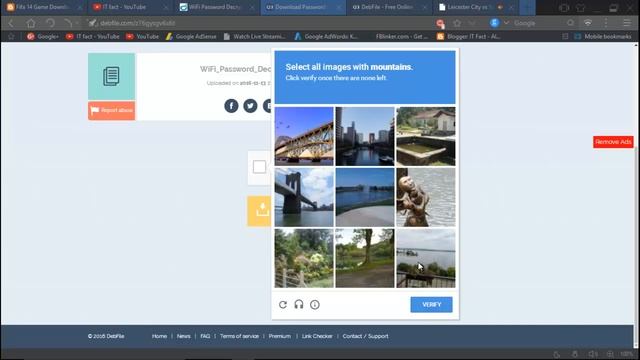Select the flower garden image tile
Image resolution: width=640 pixels, height=360 pixels.
pos(304,258)
